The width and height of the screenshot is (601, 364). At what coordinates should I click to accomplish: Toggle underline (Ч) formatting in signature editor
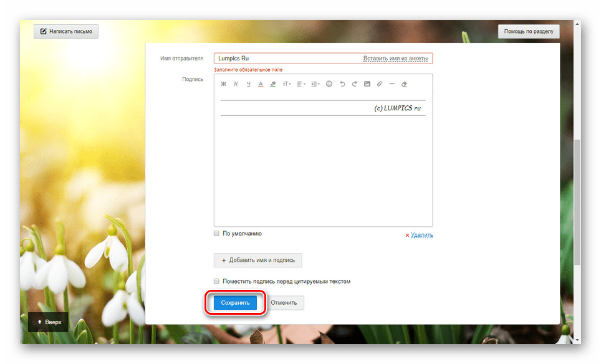(248, 84)
